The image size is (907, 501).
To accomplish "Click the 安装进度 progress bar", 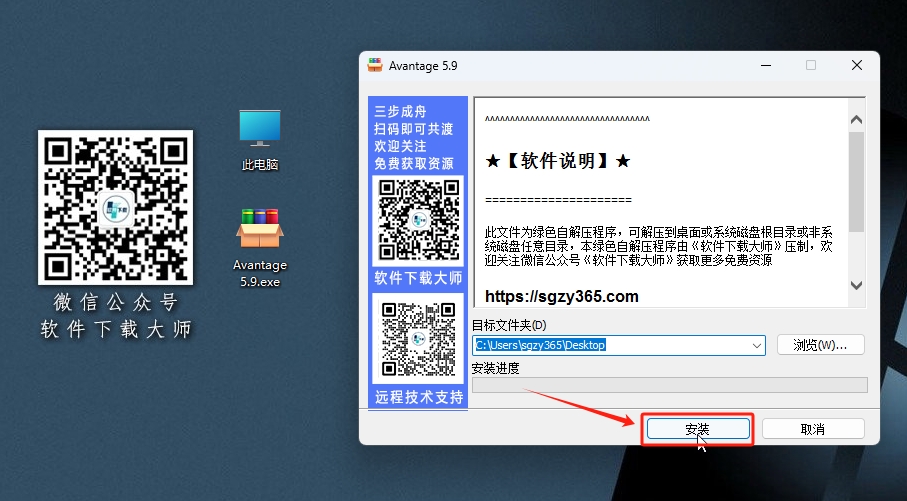I will coord(670,385).
